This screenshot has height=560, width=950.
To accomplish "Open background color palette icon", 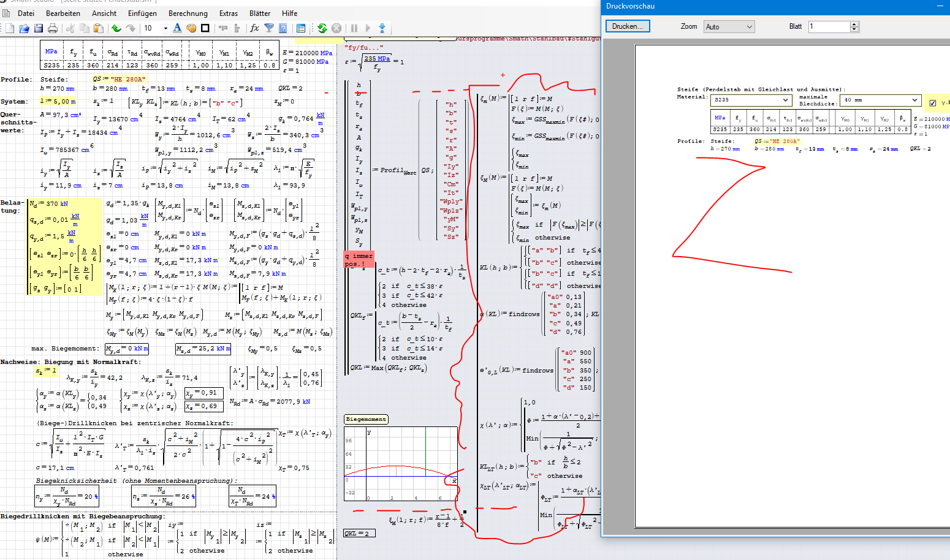I will pos(191,28).
